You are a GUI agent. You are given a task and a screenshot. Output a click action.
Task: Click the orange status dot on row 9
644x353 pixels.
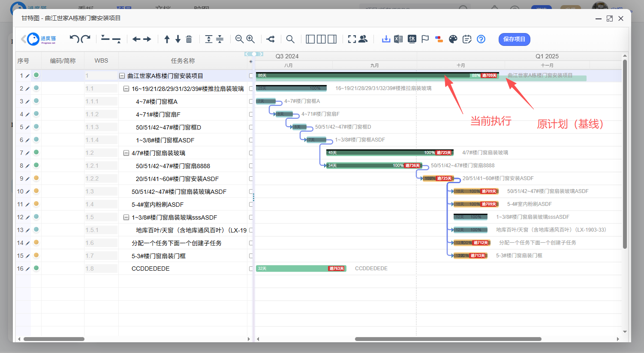click(x=36, y=178)
